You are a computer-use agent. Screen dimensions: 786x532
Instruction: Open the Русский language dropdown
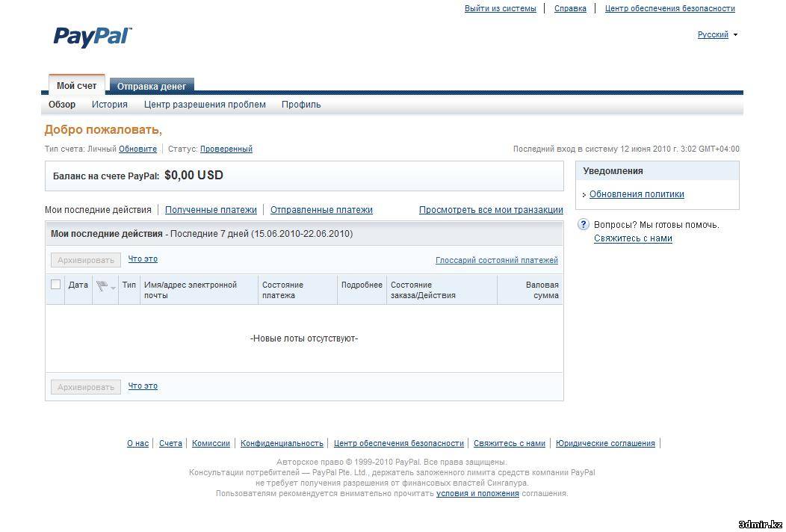(717, 34)
